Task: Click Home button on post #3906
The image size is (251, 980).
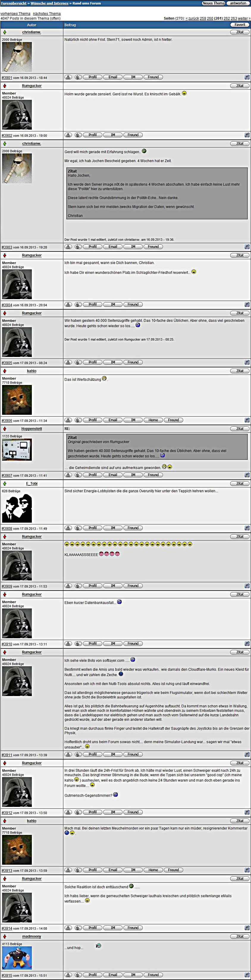Action: coord(153,420)
